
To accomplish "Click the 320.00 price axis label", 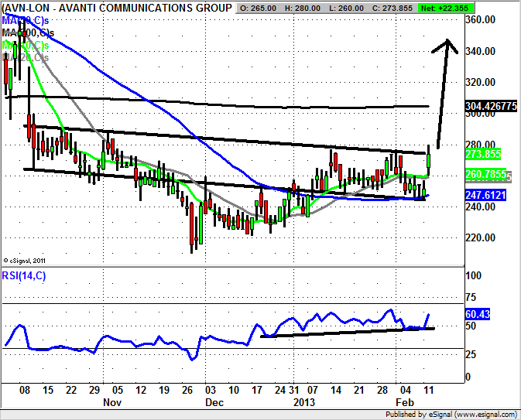I will coord(481,82).
